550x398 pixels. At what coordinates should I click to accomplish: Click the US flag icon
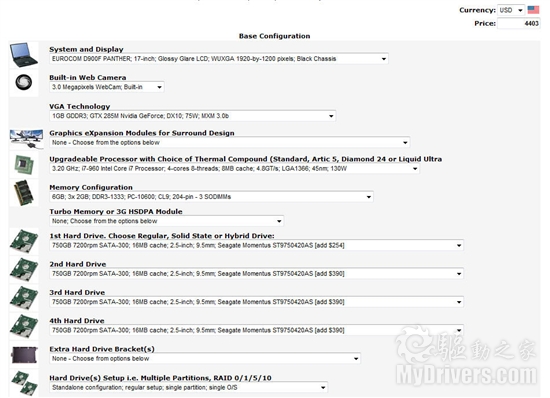click(x=533, y=10)
